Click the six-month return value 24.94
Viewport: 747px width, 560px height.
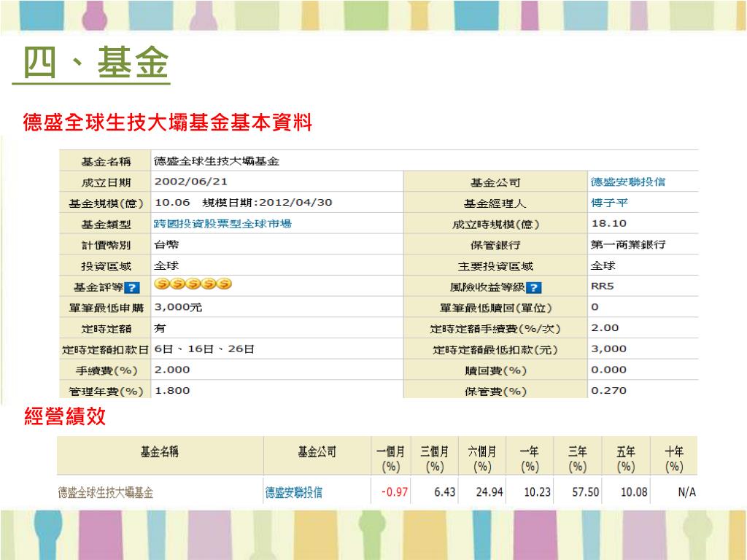[489, 492]
